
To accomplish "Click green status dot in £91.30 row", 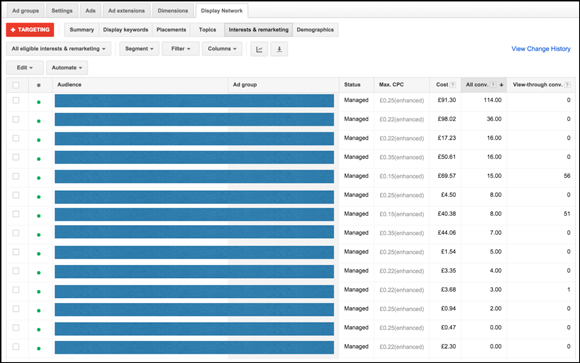I will click(38, 102).
